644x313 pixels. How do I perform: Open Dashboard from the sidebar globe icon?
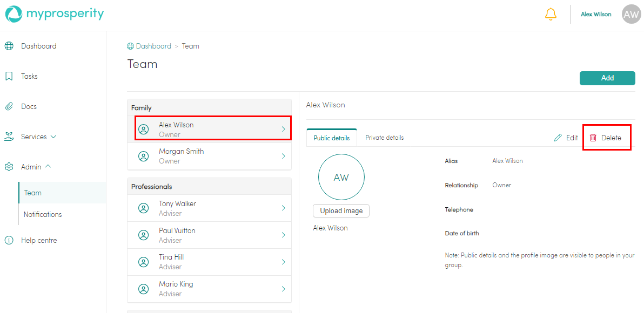coord(9,46)
